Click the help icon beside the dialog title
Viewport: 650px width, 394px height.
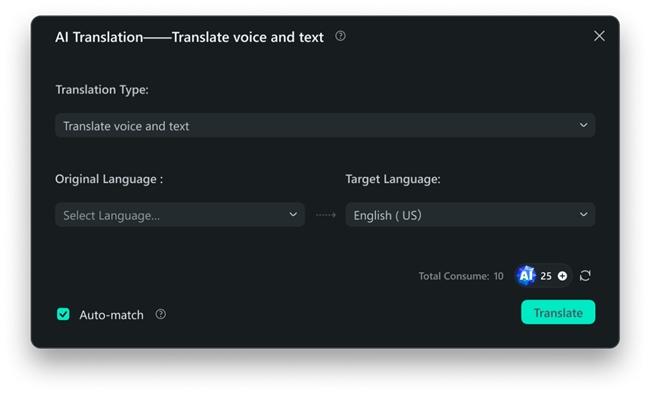click(x=340, y=36)
